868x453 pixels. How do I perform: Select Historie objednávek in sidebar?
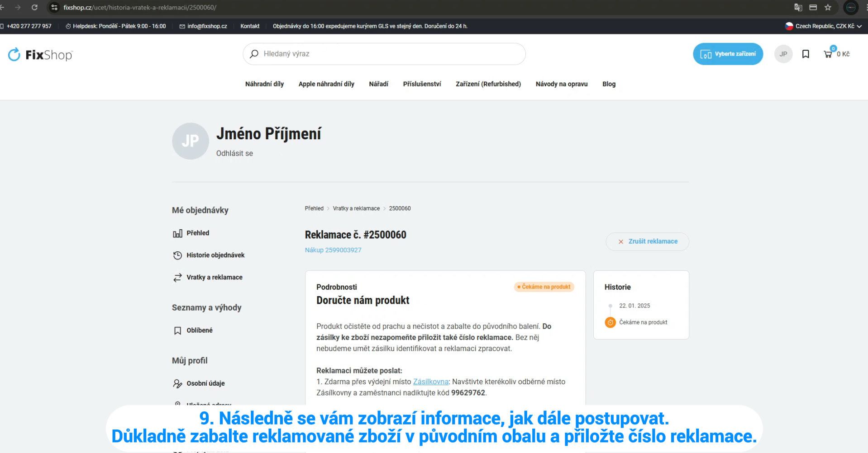tap(215, 255)
